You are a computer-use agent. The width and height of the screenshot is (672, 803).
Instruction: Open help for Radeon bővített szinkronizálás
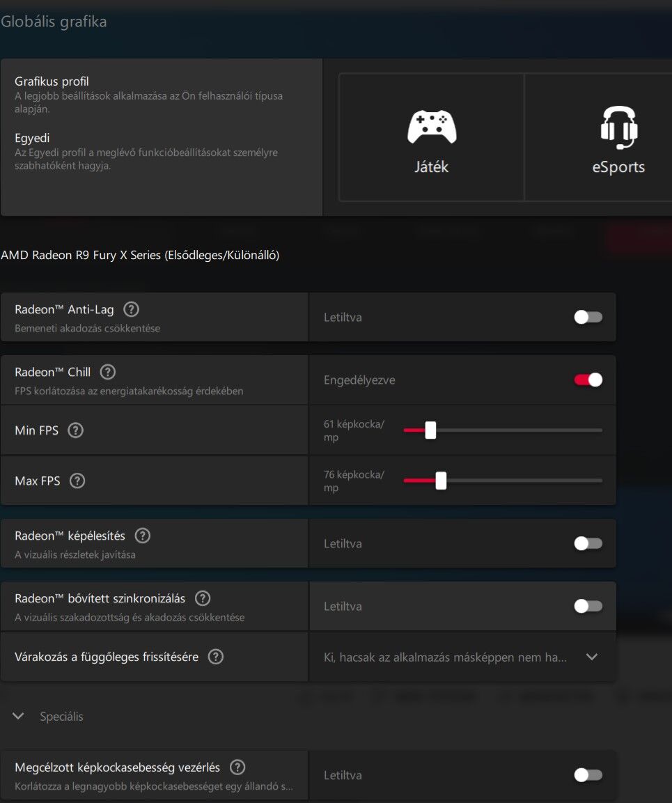(x=203, y=598)
